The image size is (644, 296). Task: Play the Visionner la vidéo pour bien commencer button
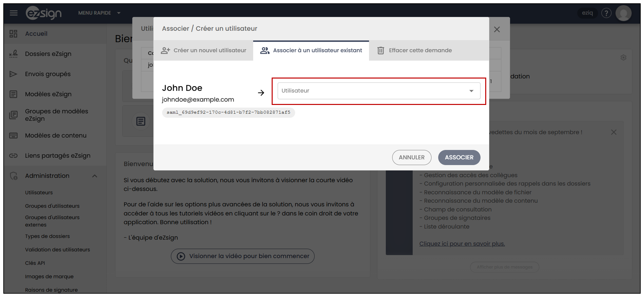[243, 256]
